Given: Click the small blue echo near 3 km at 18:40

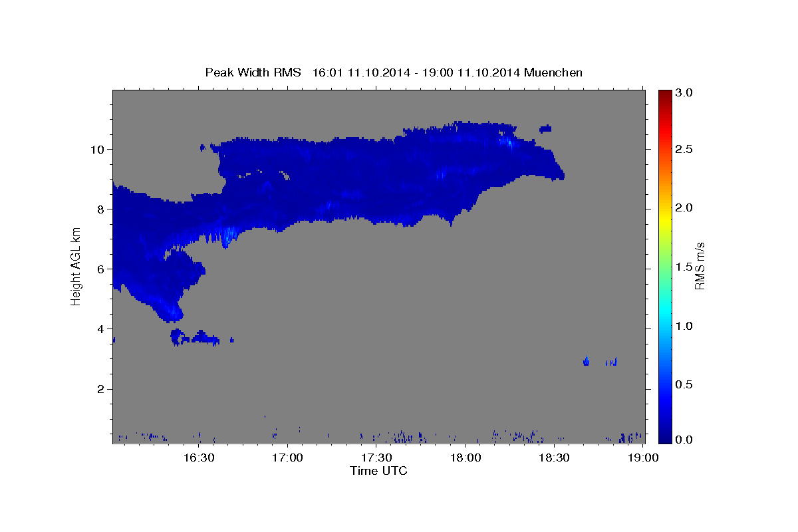Looking at the screenshot, I should click(x=586, y=361).
